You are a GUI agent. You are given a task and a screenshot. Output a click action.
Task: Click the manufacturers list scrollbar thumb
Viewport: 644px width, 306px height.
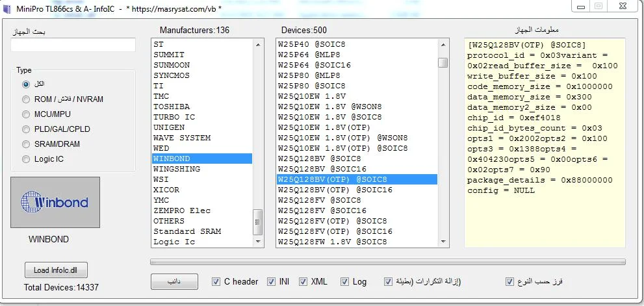point(258,222)
